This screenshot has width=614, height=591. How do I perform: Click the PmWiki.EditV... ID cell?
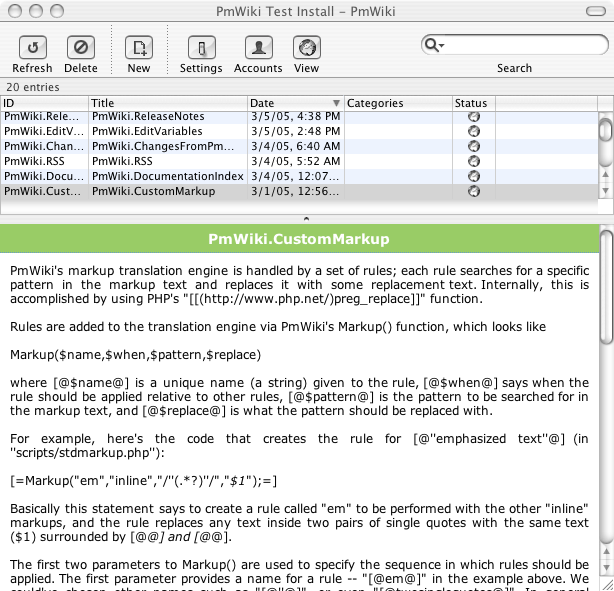(x=44, y=131)
